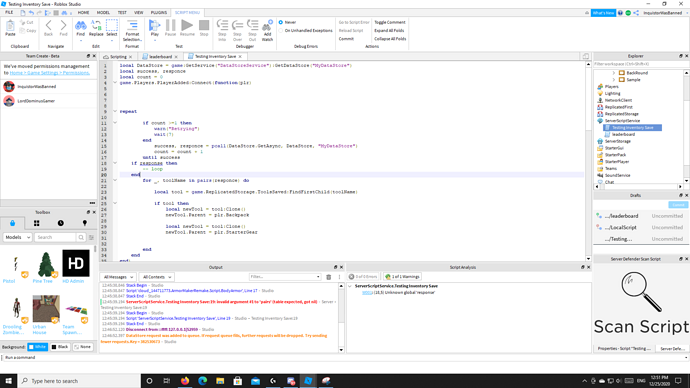Image resolution: width=690 pixels, height=388 pixels.
Task: Open the output Filter dropdown
Action: (285, 277)
